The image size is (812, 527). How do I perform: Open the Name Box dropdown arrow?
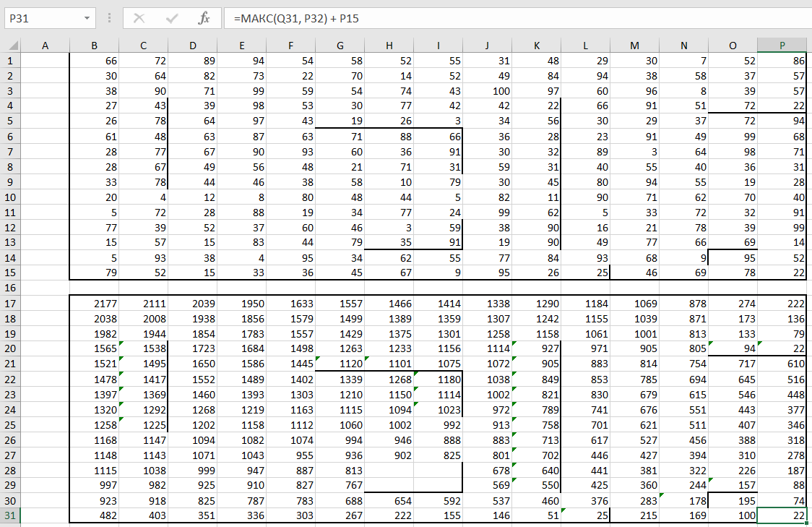pyautogui.click(x=87, y=18)
